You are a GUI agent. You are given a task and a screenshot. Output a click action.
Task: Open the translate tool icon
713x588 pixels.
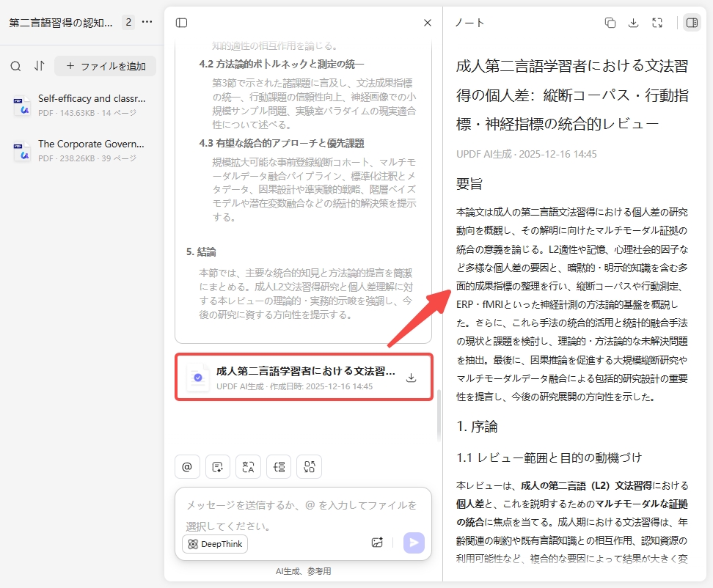tap(249, 466)
